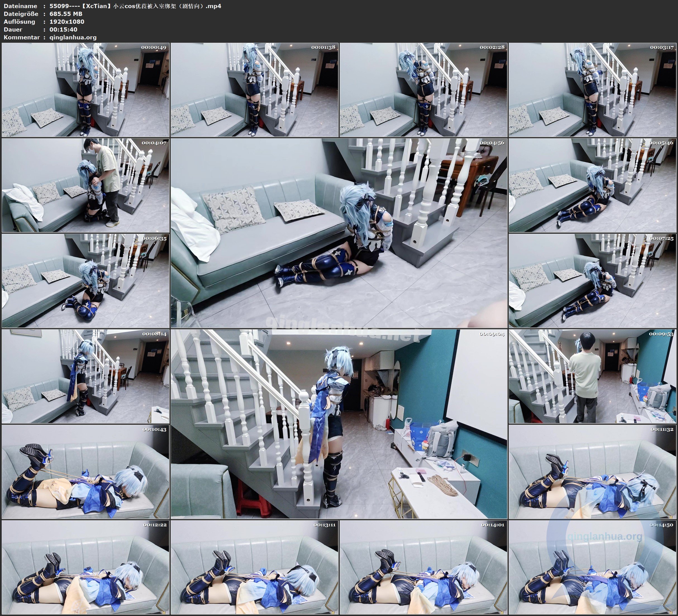
Task: Select the file size '685.55 MB'
Action: (x=66, y=14)
